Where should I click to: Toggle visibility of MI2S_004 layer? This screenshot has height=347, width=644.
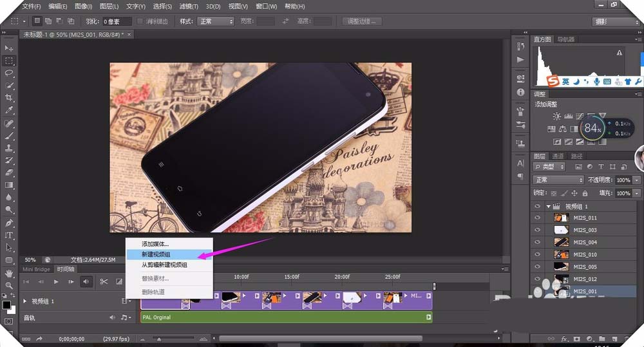click(538, 243)
